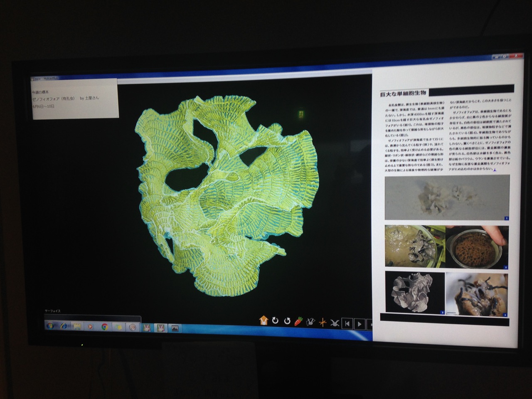This screenshot has width=532, height=399.
Task: Click the rabbit house home icon
Action: pyautogui.click(x=263, y=320)
